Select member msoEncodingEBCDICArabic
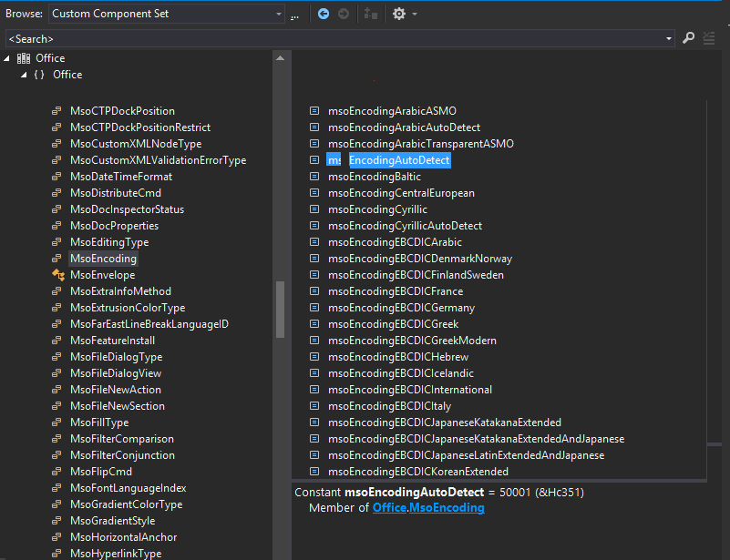The image size is (730, 560). point(395,242)
